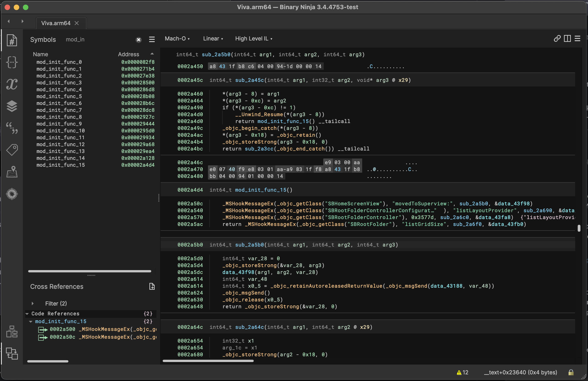
Task: Open the Mach-O container dropdown
Action: pos(177,38)
